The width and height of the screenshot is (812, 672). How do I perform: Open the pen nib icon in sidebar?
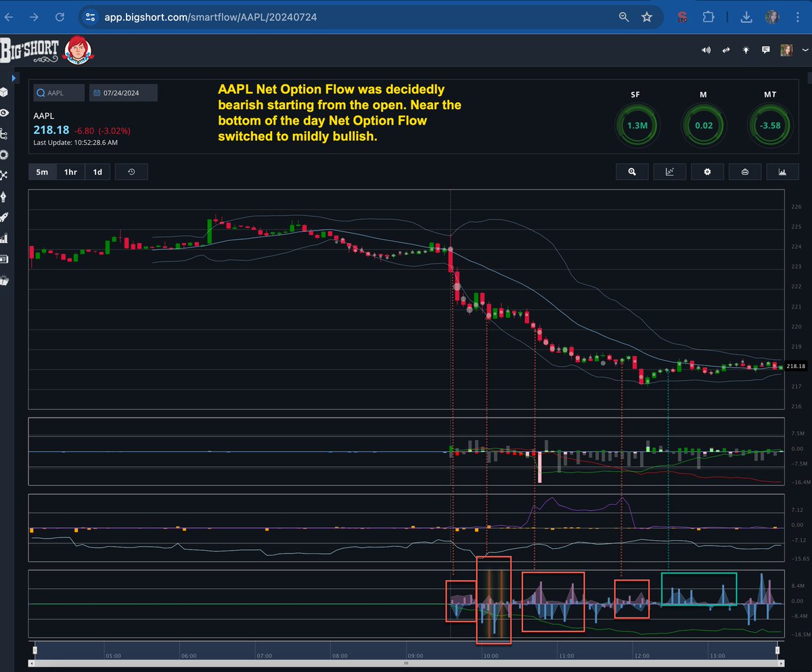click(3, 196)
